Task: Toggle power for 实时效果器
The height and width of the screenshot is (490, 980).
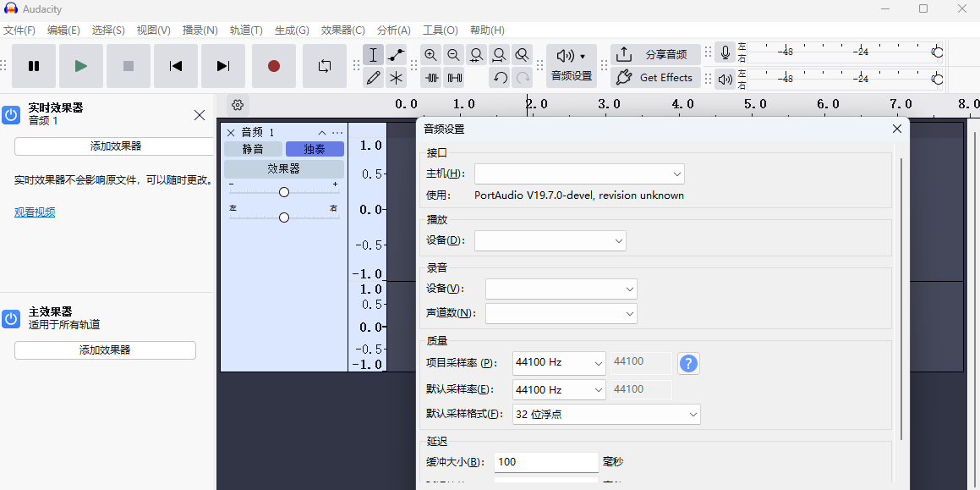Action: 11,114
